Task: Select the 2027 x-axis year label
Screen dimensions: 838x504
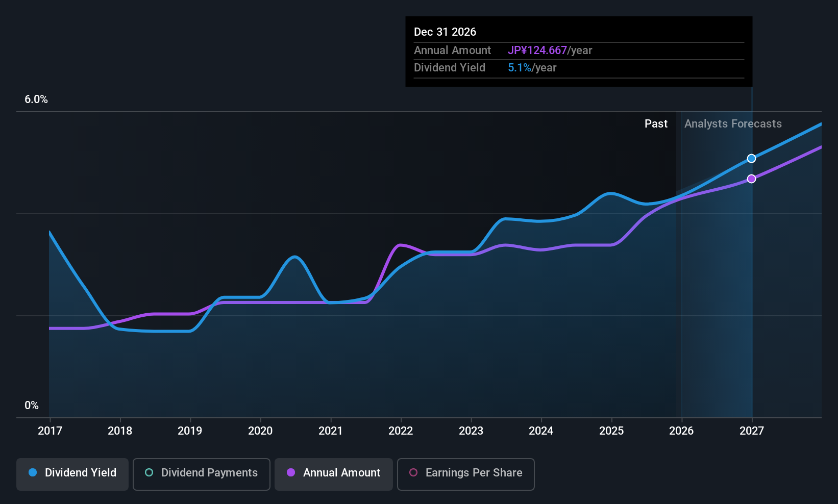Action: click(752, 431)
